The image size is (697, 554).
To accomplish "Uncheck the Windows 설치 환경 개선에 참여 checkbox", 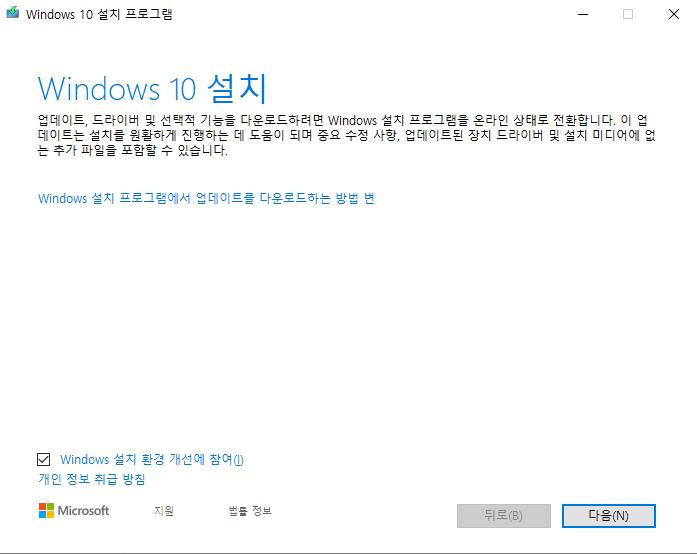I will [44, 459].
